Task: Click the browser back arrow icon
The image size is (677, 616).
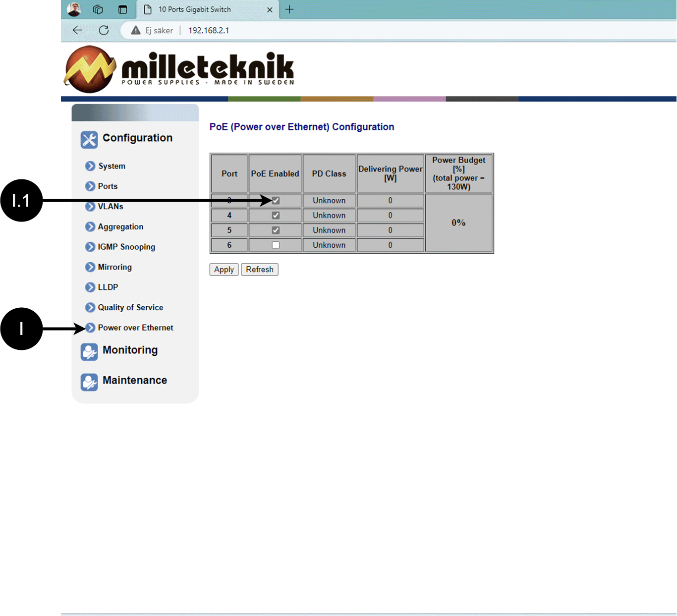Action: tap(77, 30)
